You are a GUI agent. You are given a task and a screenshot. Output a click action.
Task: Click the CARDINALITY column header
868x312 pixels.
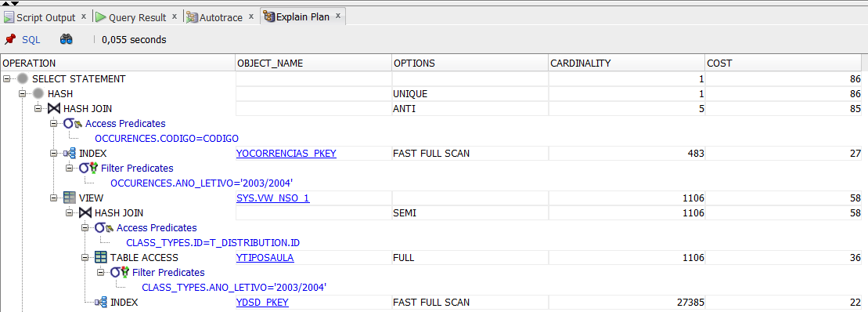[x=627, y=63]
